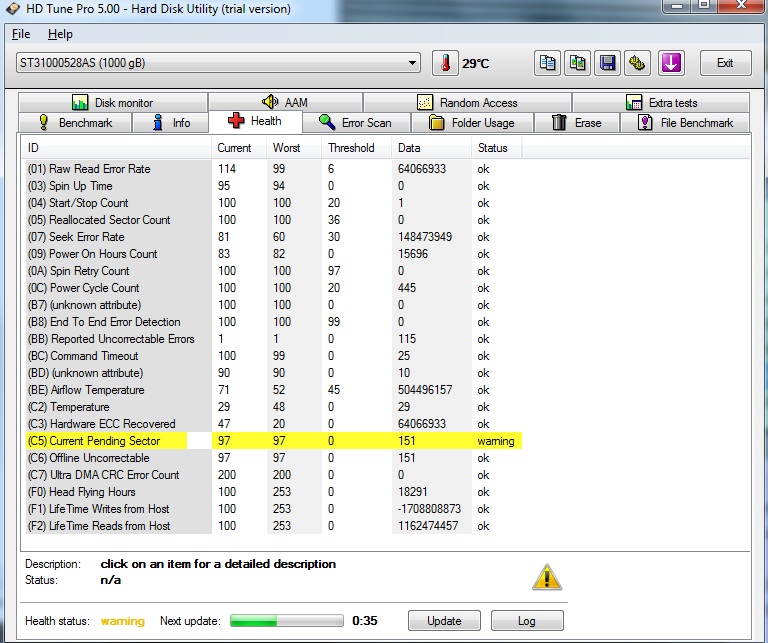Select the (C3) Hardware ECC Recovered row

272,424
